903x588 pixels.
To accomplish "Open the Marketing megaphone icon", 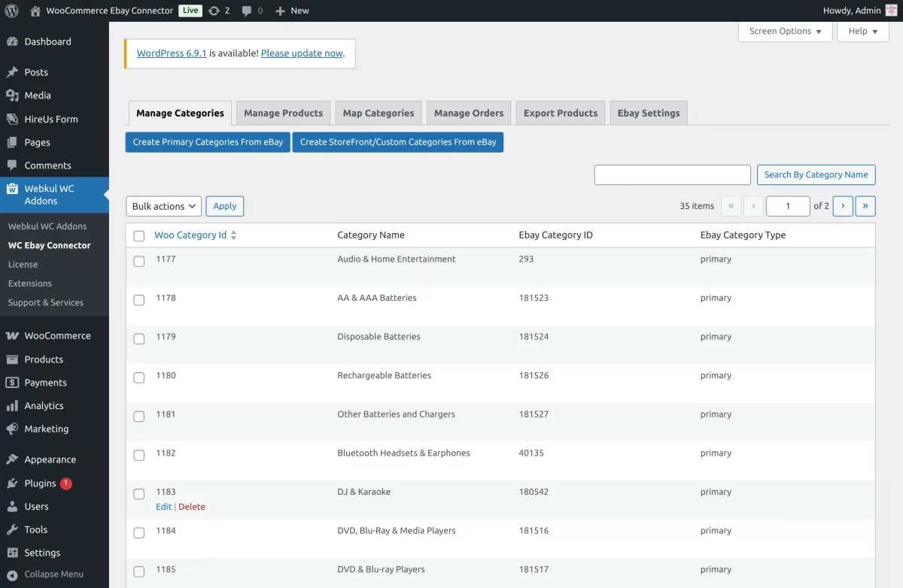I will (x=12, y=429).
